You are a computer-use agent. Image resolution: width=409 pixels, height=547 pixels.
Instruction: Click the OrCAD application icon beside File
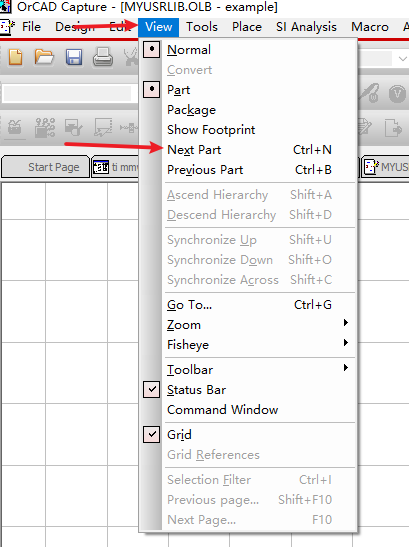[7, 27]
